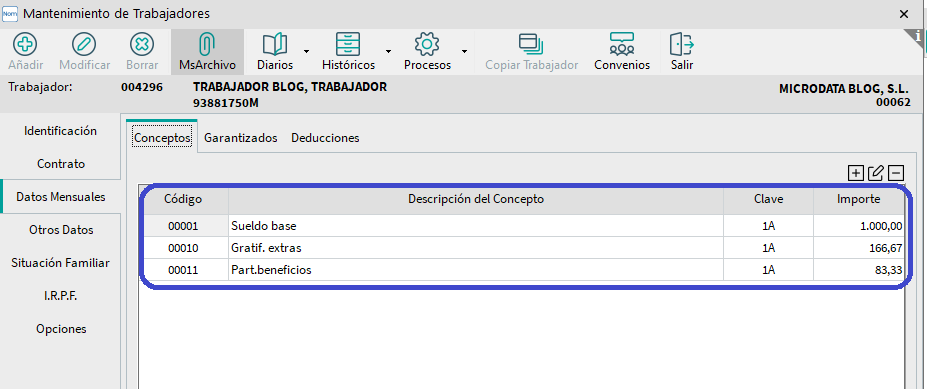The width and height of the screenshot is (927, 389).
Task: Click the Modificar pencil icon
Action: click(84, 44)
